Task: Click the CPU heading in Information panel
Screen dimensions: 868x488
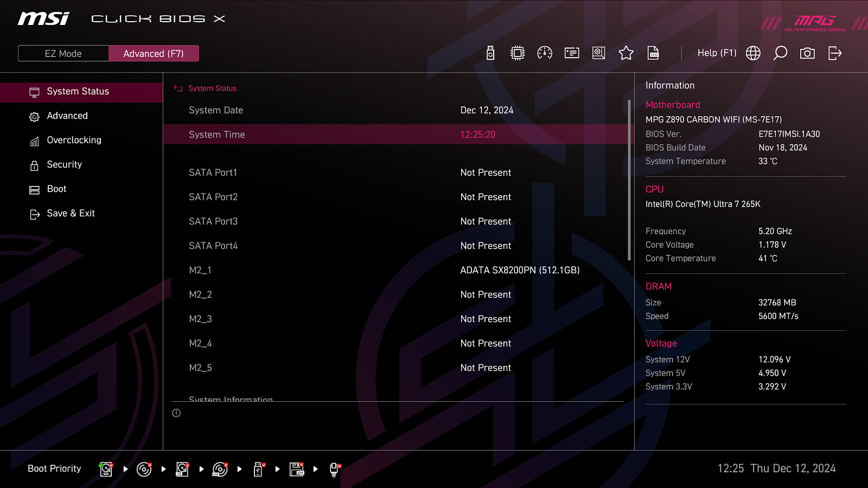Action: 654,189
